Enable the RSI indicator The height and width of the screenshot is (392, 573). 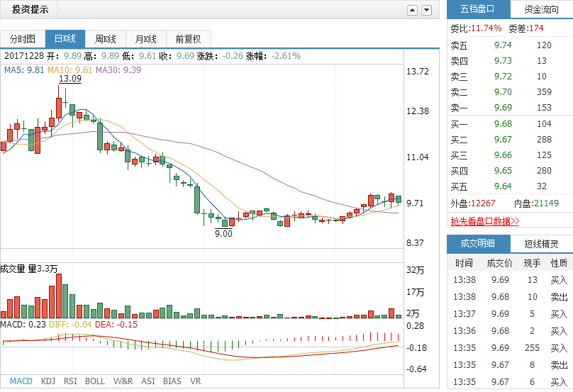click(x=70, y=381)
